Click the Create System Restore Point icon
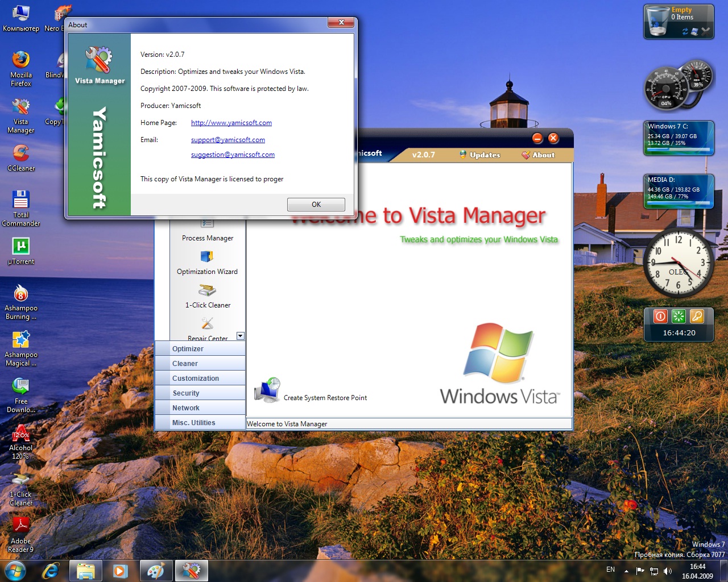 (x=267, y=390)
